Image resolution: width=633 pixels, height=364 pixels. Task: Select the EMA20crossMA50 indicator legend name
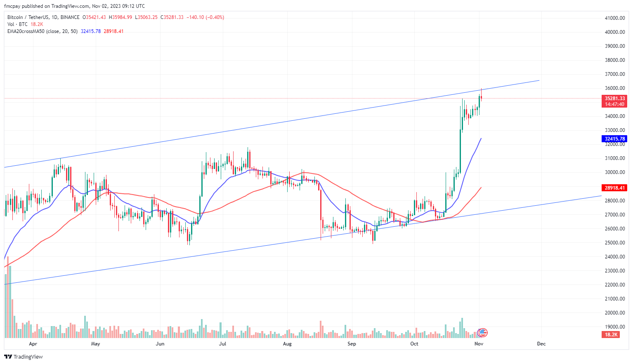43,31
